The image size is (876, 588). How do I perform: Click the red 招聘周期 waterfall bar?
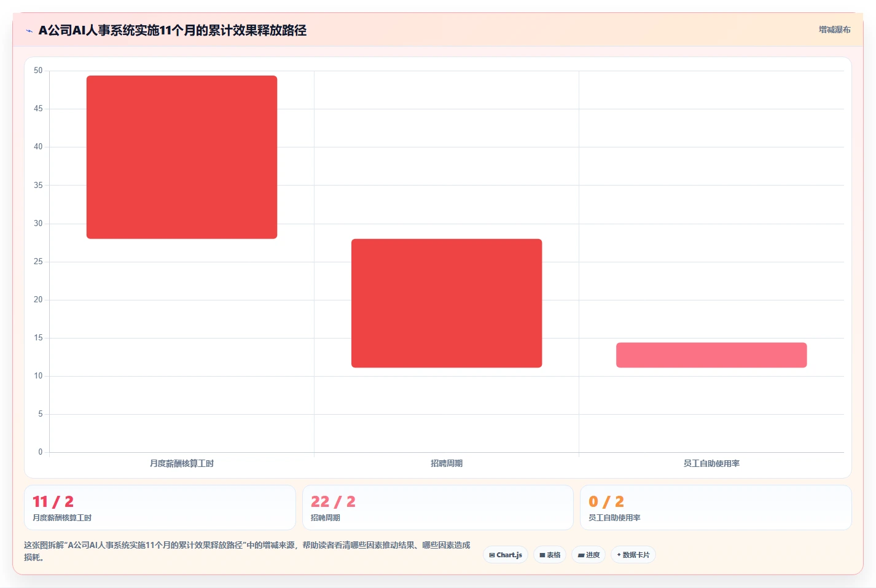(x=447, y=304)
